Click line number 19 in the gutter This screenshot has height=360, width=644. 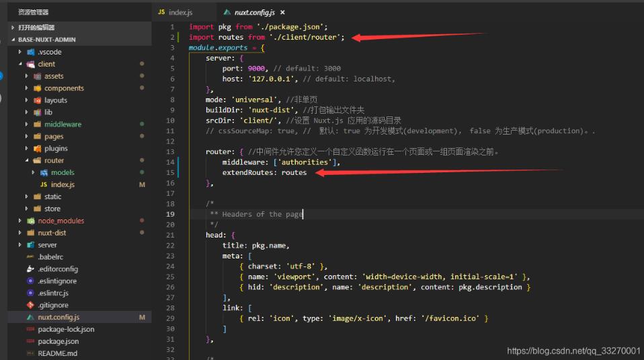(x=171, y=214)
